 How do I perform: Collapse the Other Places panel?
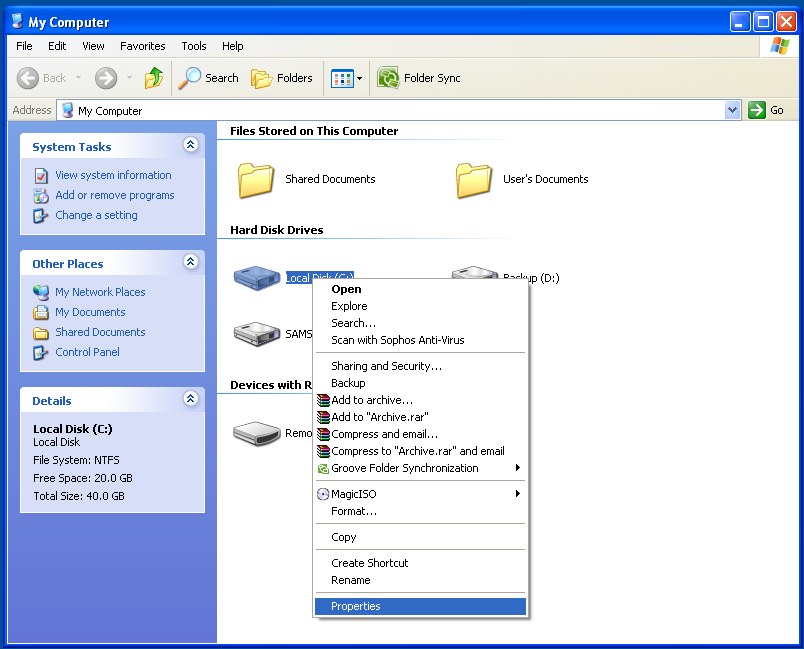pyautogui.click(x=191, y=261)
